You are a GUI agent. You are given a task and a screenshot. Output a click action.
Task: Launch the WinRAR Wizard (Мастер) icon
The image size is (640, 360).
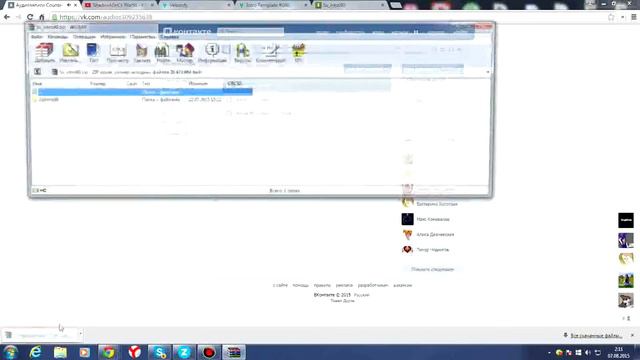click(184, 53)
